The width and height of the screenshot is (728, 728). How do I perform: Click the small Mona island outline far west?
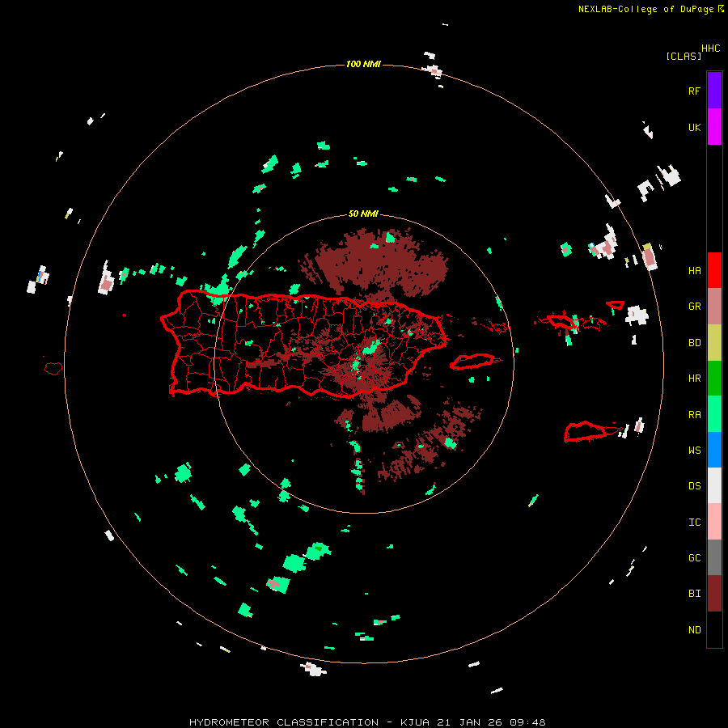[53, 368]
